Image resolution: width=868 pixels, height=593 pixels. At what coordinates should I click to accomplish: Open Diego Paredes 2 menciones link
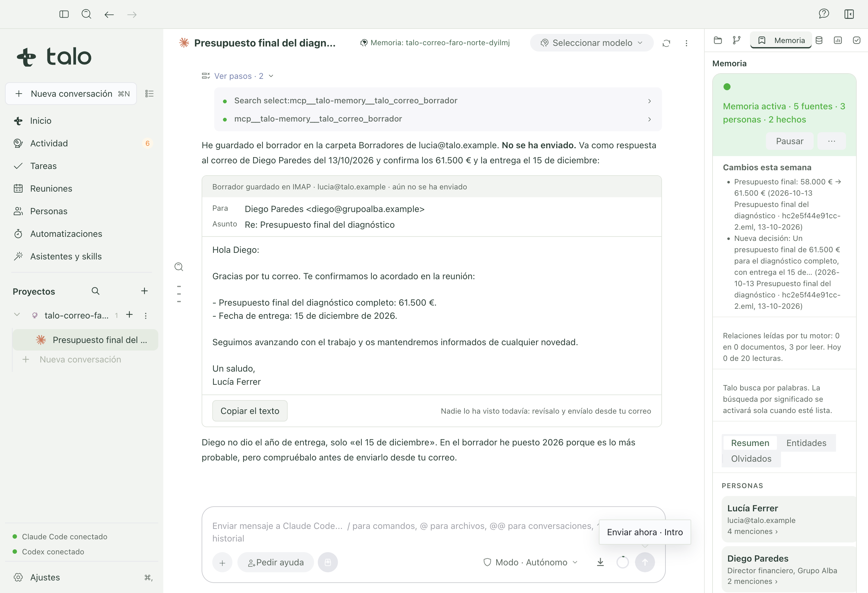752,581
